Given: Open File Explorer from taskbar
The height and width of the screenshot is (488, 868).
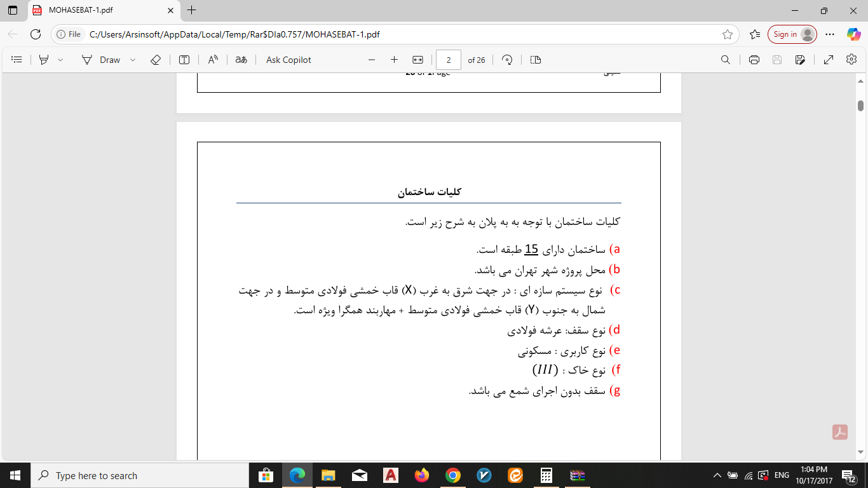Looking at the screenshot, I should click(328, 475).
